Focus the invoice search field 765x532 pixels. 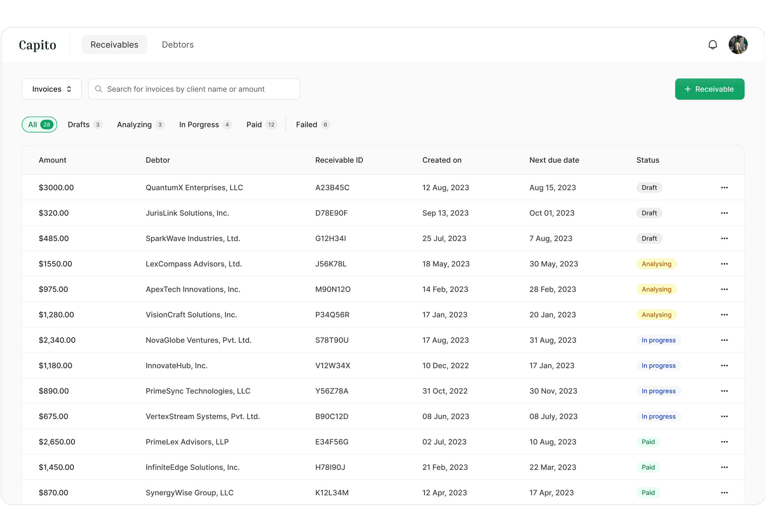coord(198,89)
